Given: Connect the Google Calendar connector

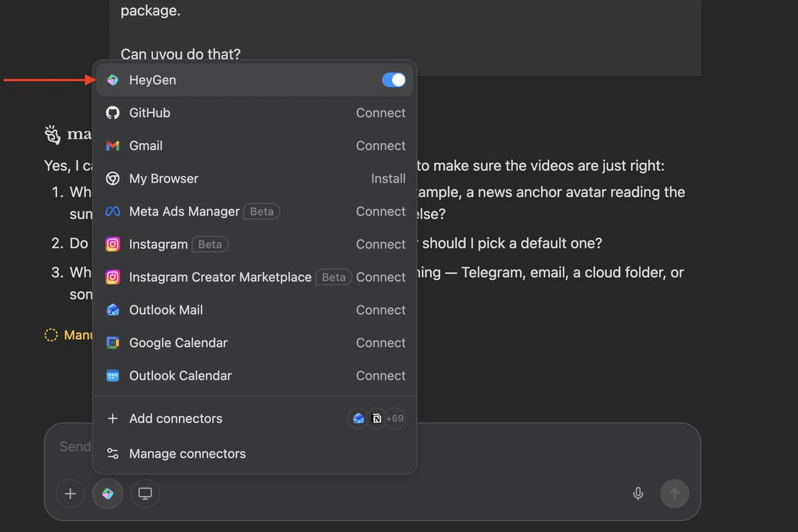Looking at the screenshot, I should pyautogui.click(x=381, y=342).
